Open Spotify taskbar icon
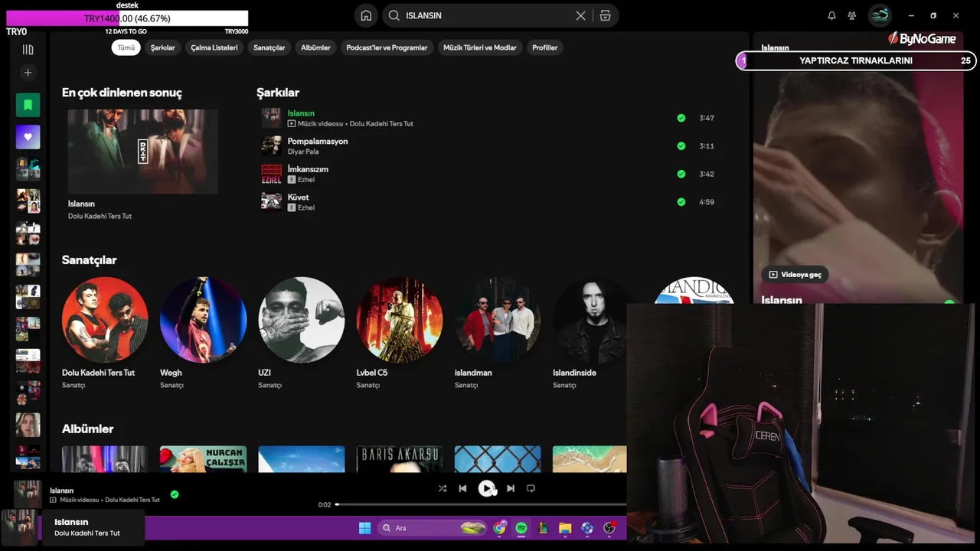Screen dimensions: 980x551 521,528
